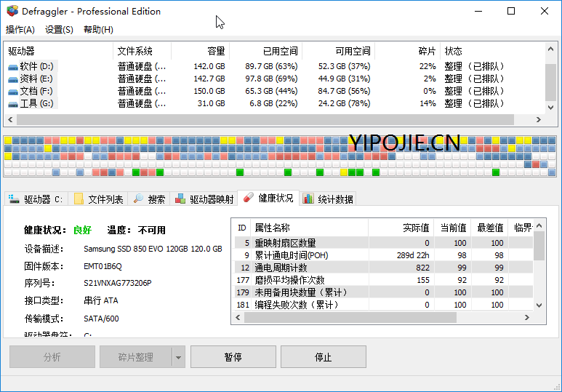Click the 健康状况 pill icon
The width and height of the screenshot is (562, 392).
pos(248,198)
